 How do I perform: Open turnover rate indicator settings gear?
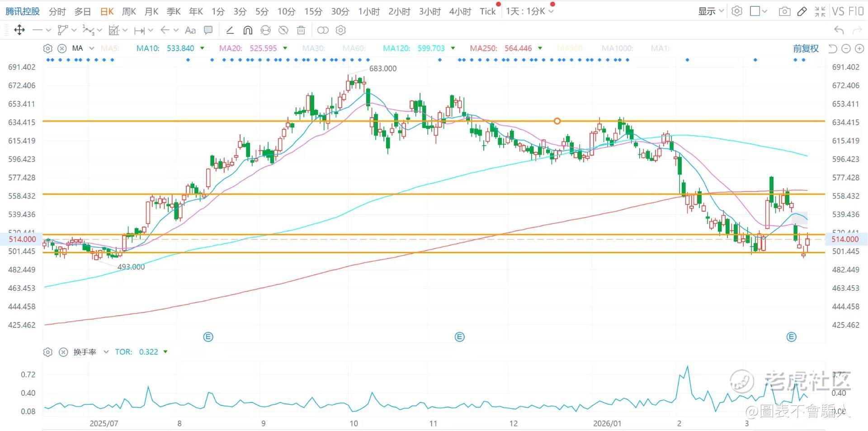coord(47,352)
